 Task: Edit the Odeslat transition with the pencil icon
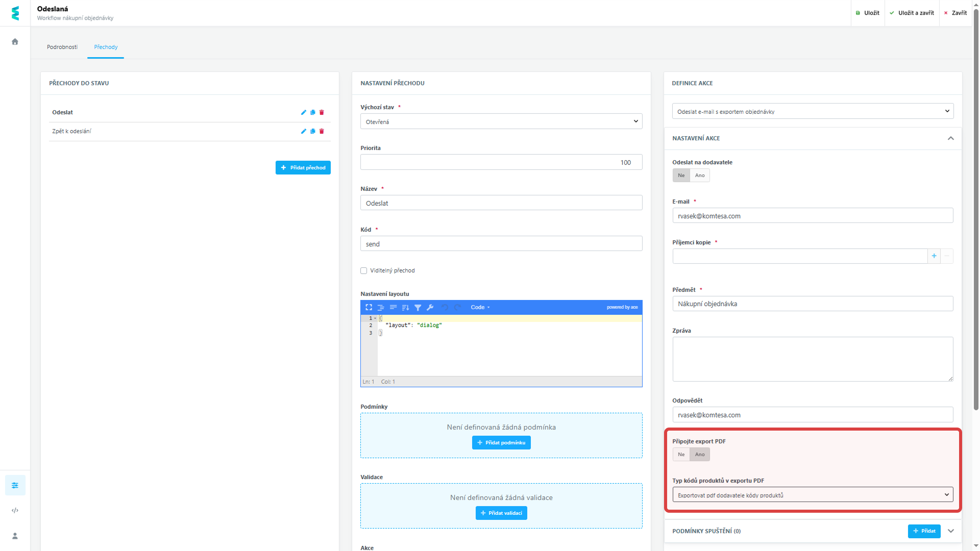click(304, 112)
